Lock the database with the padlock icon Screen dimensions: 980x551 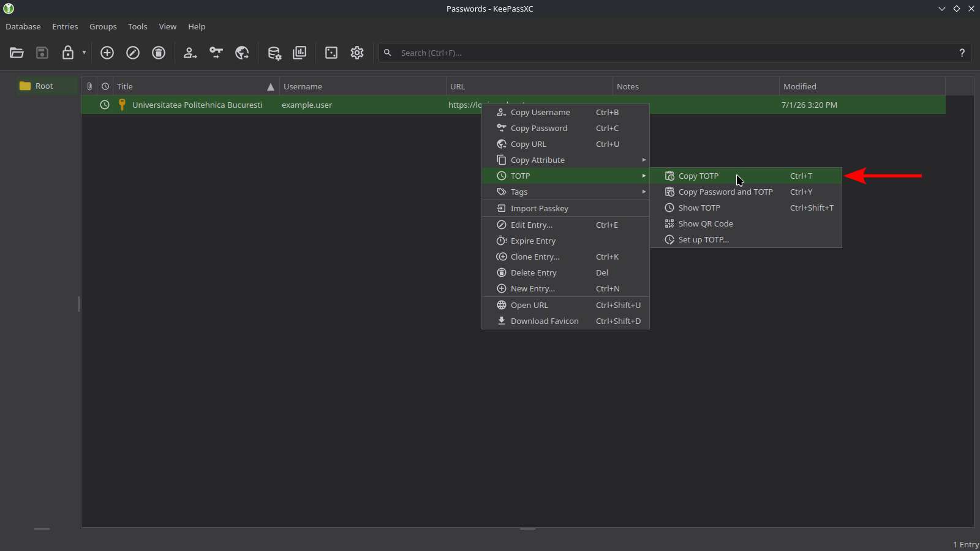pyautogui.click(x=68, y=53)
